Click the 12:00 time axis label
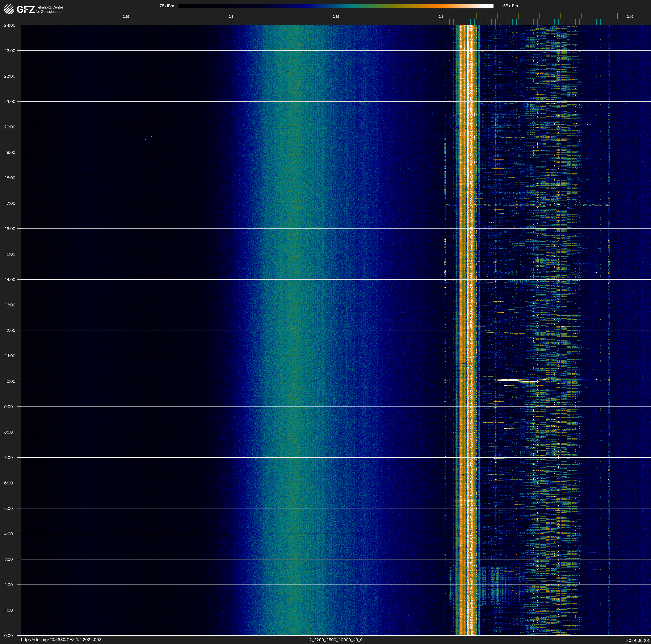Screen dimensions: 651x644 coord(10,330)
